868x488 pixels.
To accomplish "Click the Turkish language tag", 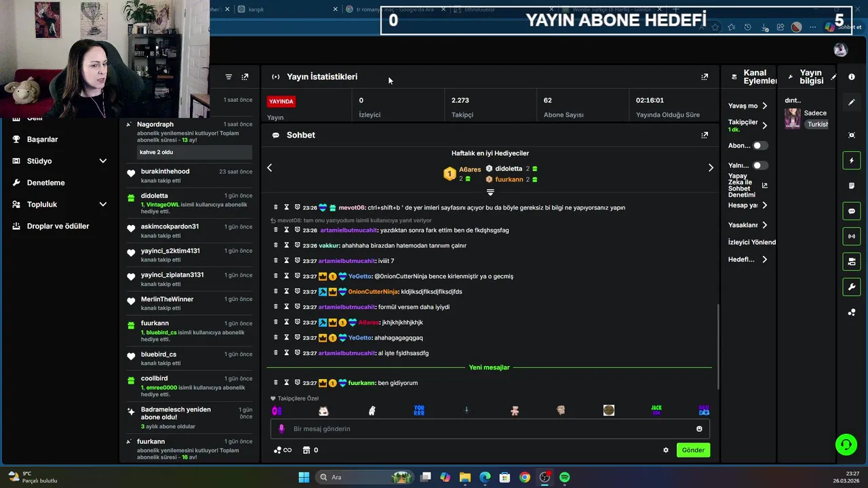I will click(818, 124).
